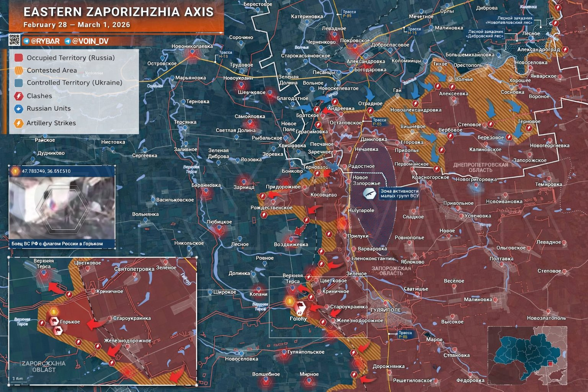Image resolution: width=588 pixels, height=392 pixels.
Task: Click the photo caption 'Боец ВС РФ с флагом России в Горьком'
Action: [57, 243]
